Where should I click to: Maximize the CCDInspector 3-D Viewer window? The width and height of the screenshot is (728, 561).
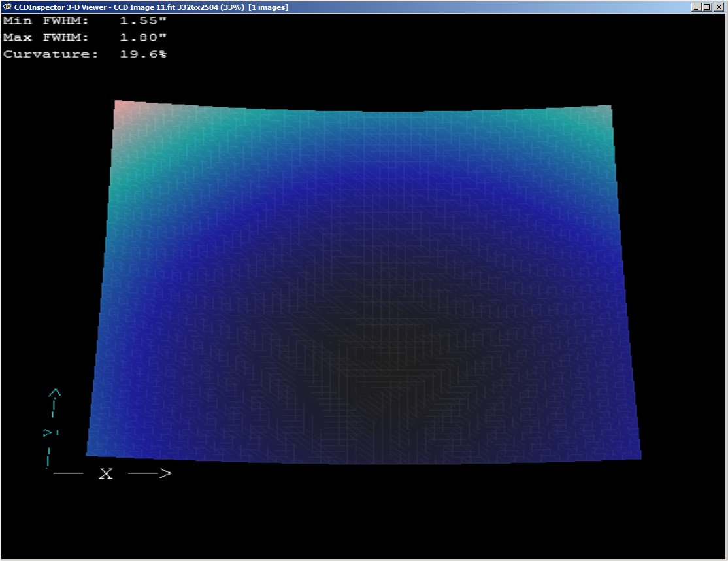pyautogui.click(x=706, y=7)
